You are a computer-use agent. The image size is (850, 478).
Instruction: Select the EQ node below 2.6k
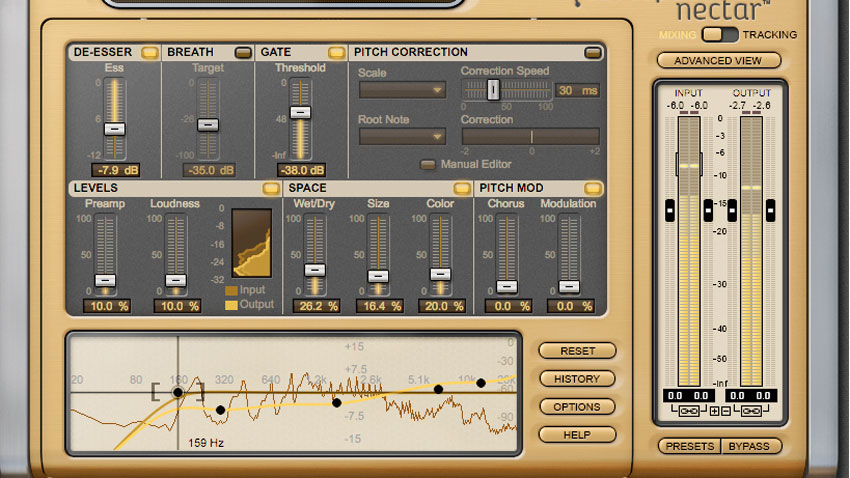[x=337, y=403]
